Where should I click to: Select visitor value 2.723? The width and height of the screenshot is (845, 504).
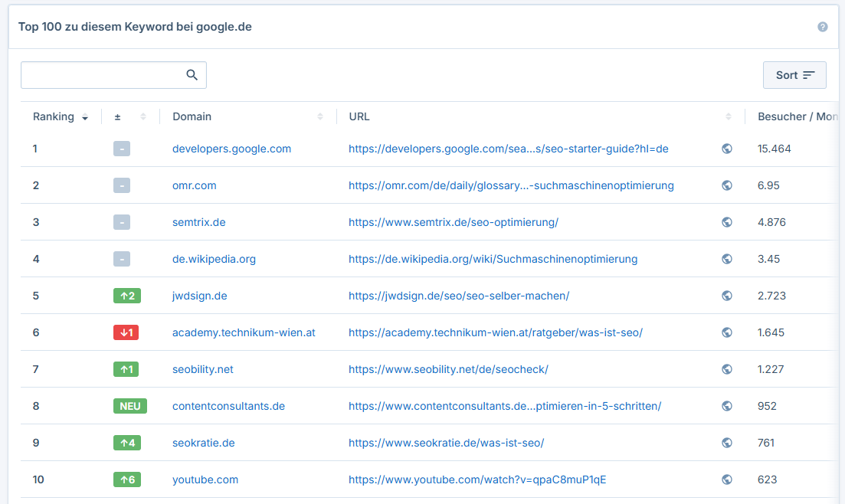(x=771, y=296)
